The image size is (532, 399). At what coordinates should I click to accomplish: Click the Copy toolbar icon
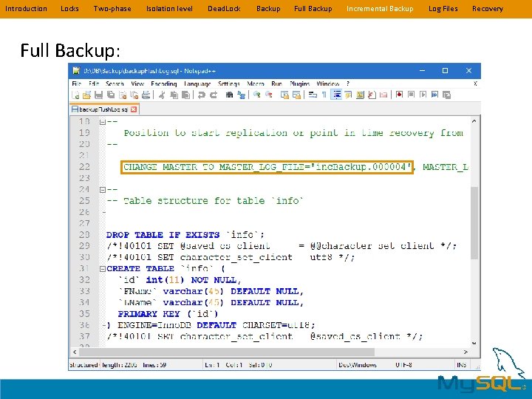(174, 95)
